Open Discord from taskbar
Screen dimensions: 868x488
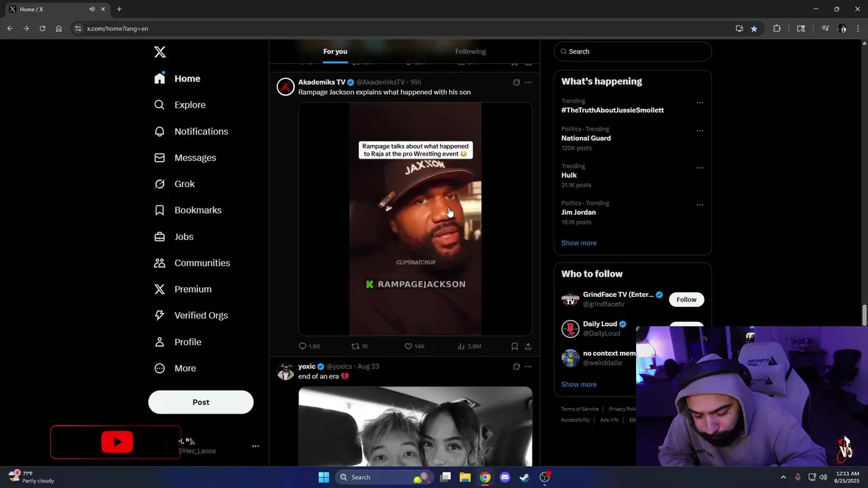coord(505,477)
